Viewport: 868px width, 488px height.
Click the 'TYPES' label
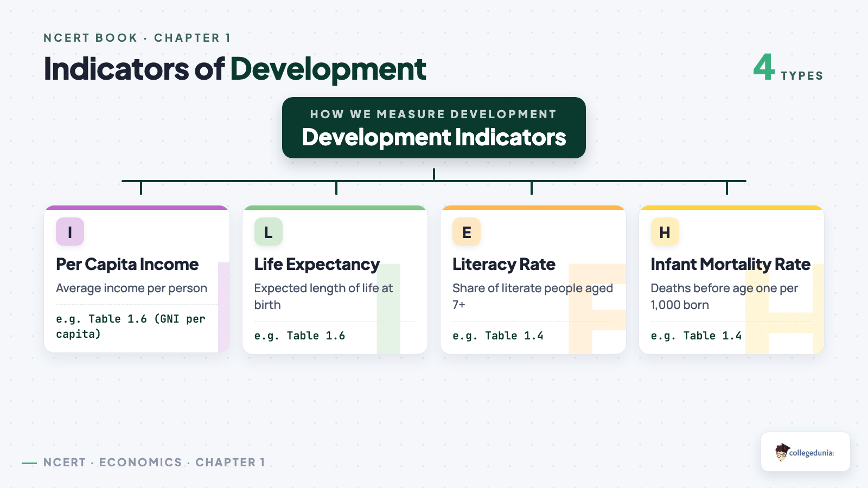pyautogui.click(x=802, y=76)
